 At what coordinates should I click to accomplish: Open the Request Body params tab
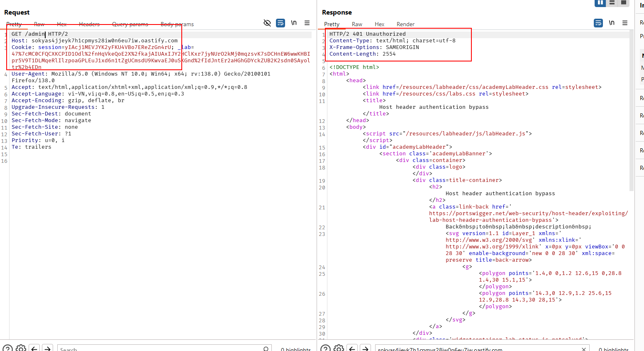pyautogui.click(x=177, y=24)
